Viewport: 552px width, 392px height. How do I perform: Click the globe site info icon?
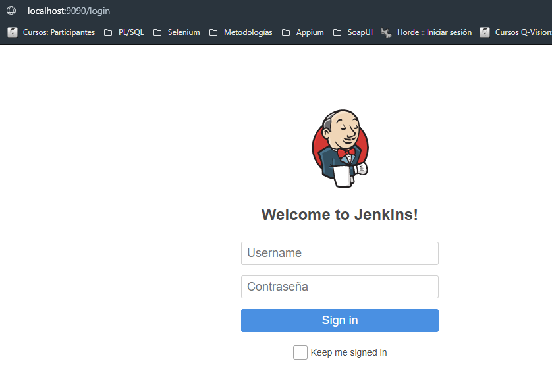tap(11, 11)
